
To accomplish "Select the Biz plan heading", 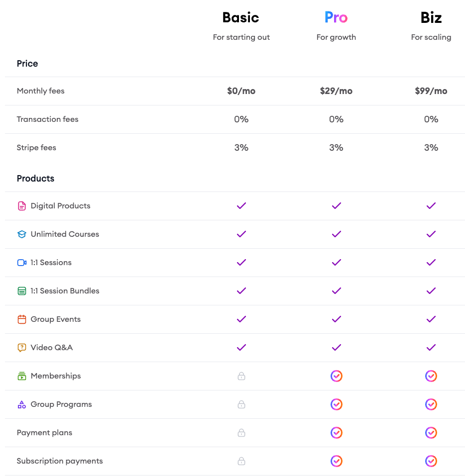I will pos(431,18).
